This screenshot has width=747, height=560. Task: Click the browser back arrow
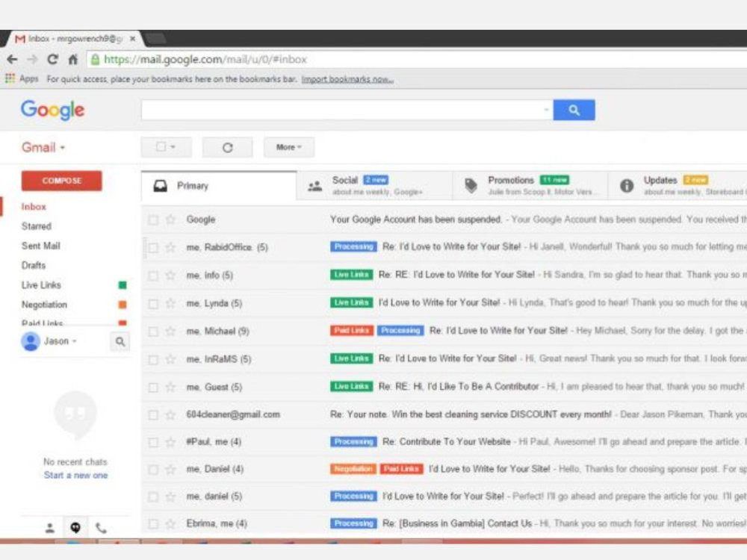tap(13, 59)
